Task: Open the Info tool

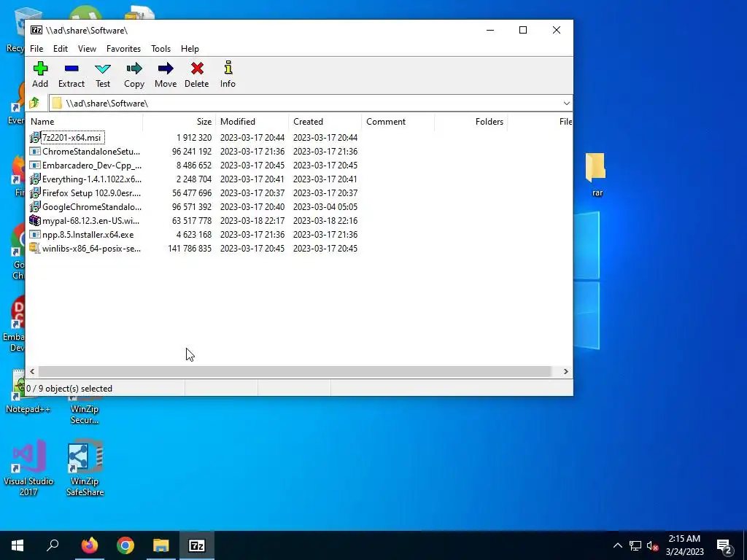Action: click(228, 68)
